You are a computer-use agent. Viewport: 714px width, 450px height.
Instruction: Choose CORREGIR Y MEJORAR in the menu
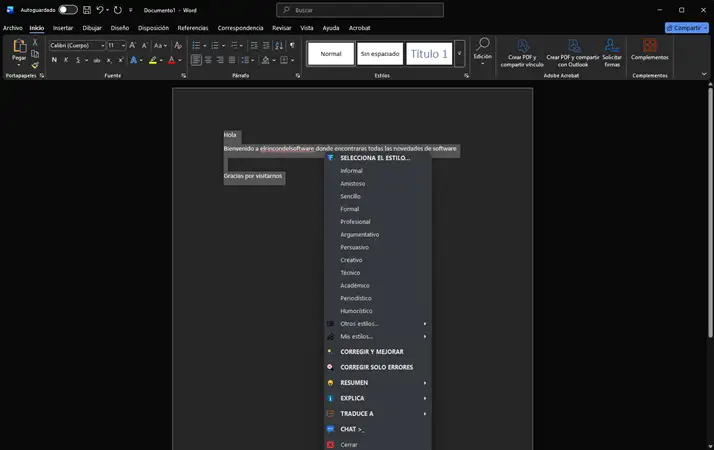coord(371,352)
